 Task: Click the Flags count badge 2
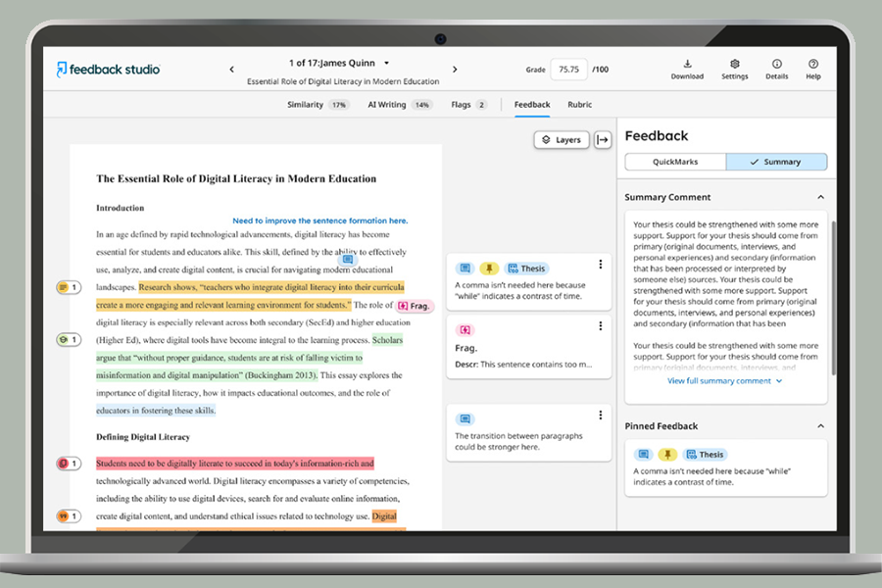pyautogui.click(x=481, y=105)
